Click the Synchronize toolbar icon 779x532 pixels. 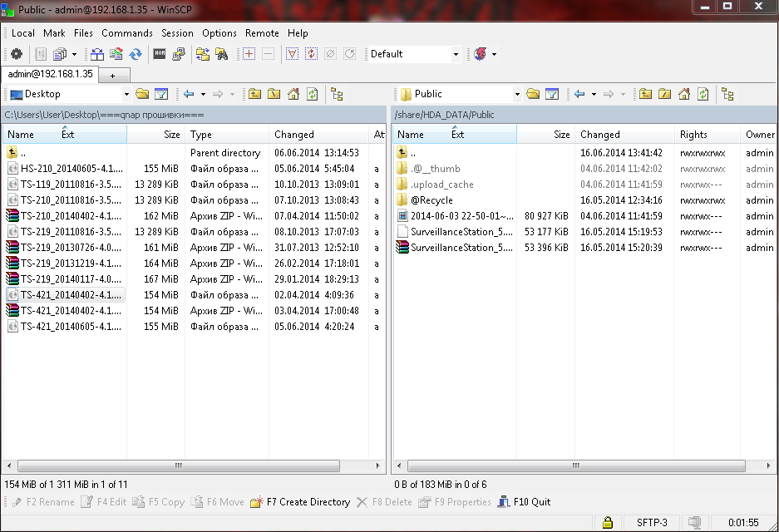coord(116,54)
